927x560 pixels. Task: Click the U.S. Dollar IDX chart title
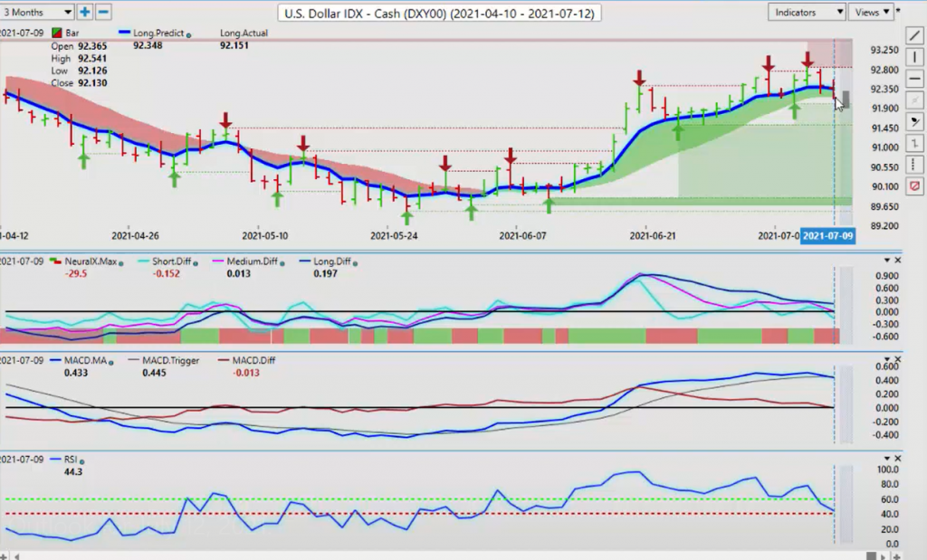pos(439,13)
